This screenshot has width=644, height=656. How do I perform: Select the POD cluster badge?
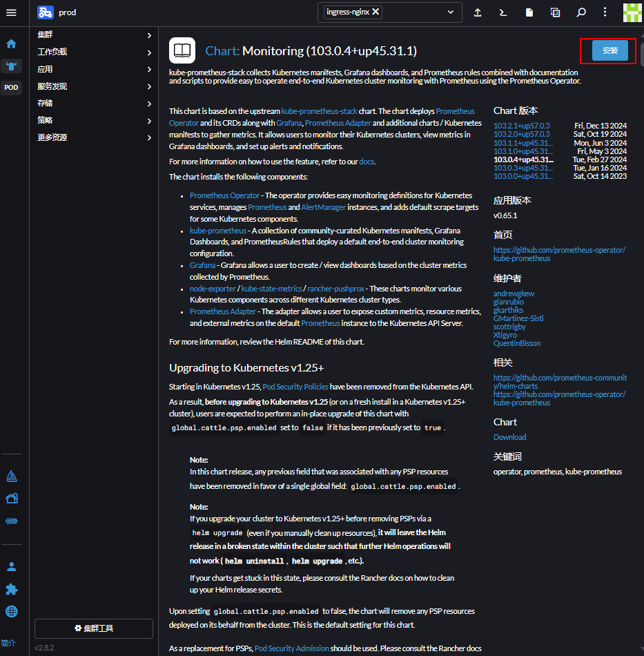11,87
